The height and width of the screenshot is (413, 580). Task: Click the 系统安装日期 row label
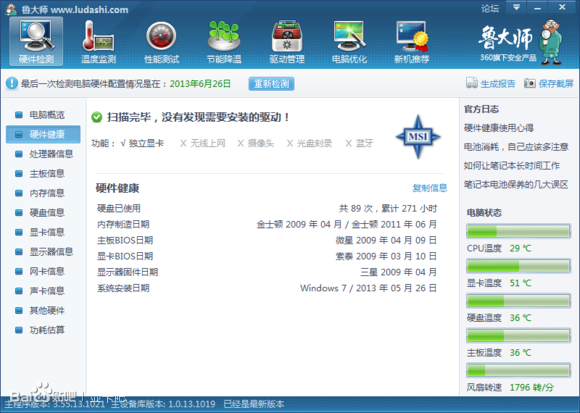123,288
